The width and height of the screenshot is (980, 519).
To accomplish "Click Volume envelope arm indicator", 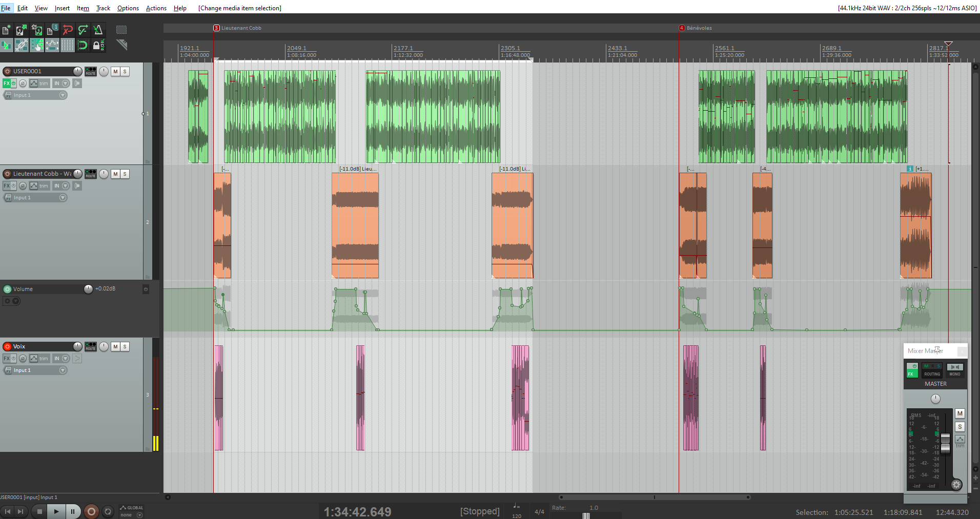I will (7, 289).
